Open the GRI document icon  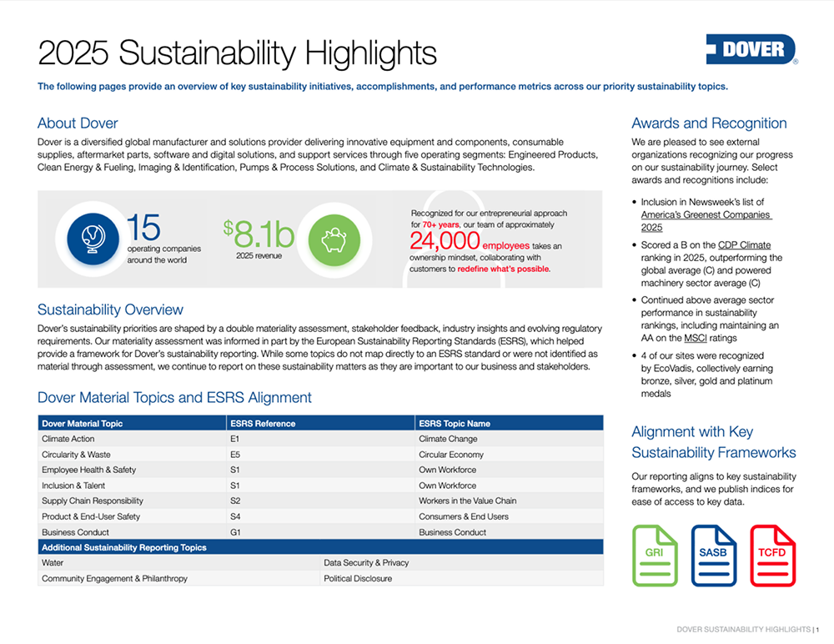[655, 556]
